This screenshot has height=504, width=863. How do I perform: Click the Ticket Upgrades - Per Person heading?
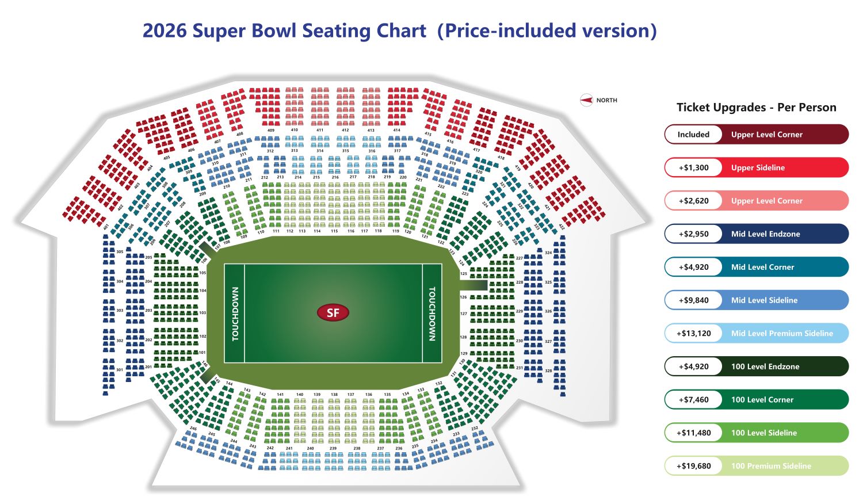(756, 108)
